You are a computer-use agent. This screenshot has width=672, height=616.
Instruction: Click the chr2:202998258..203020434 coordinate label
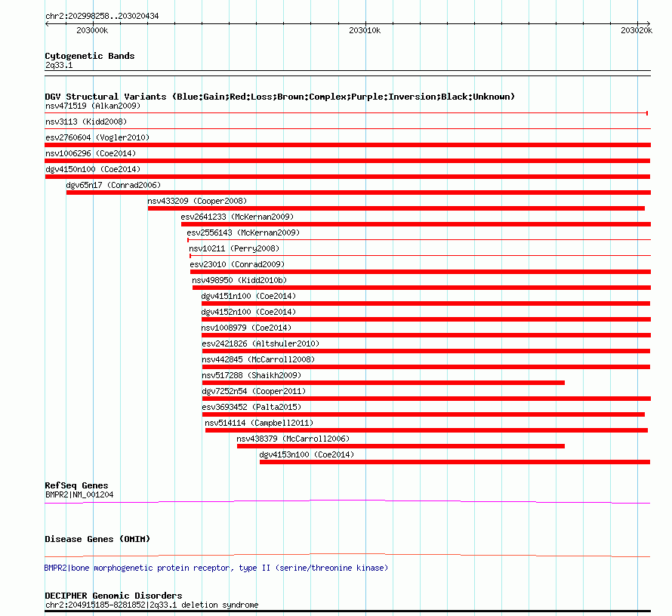click(x=102, y=16)
